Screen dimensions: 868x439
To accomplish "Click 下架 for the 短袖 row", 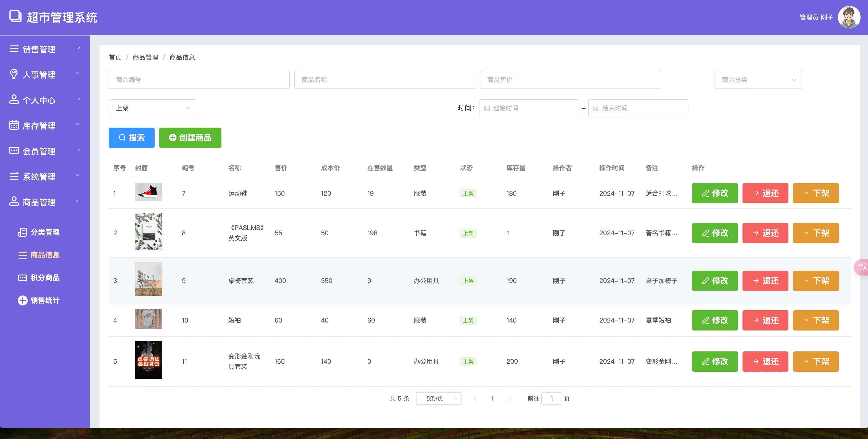I will tap(815, 320).
